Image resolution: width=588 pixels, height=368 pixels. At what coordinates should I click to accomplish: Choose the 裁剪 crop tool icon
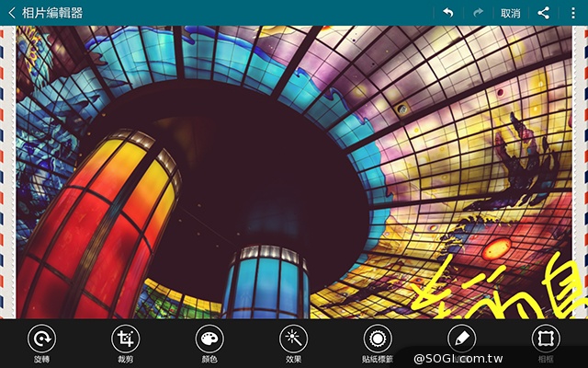125,338
